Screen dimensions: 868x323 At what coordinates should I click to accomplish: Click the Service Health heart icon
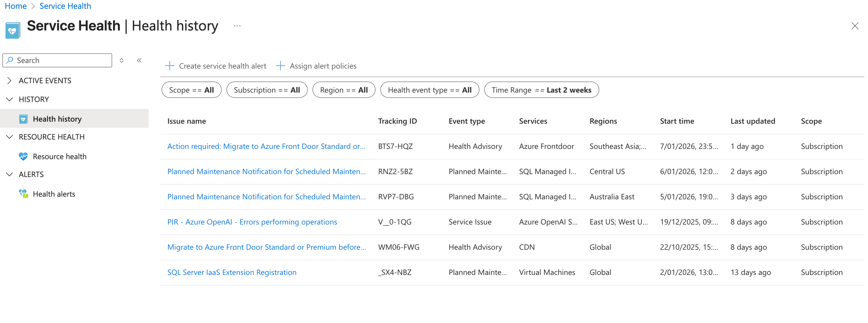point(12,30)
